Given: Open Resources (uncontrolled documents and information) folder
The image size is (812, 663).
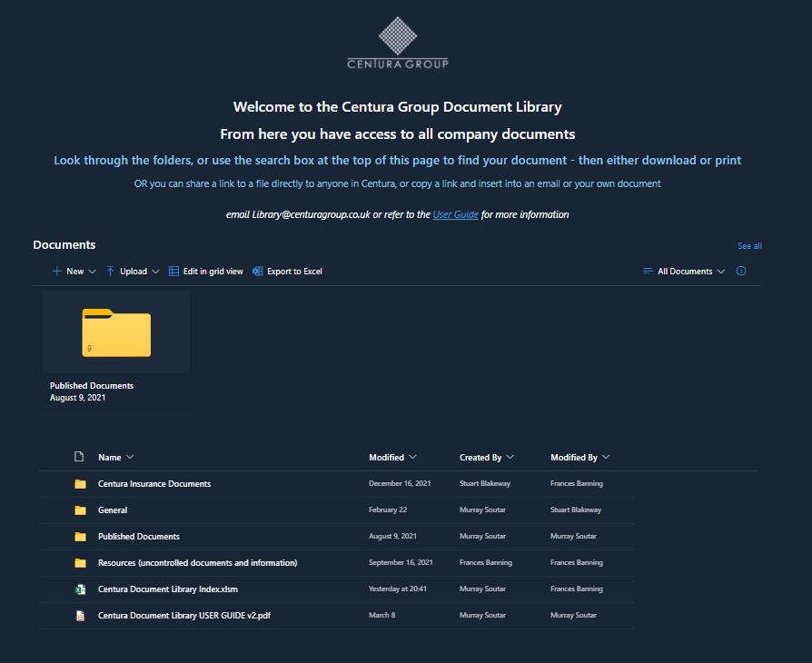Looking at the screenshot, I should 197,562.
